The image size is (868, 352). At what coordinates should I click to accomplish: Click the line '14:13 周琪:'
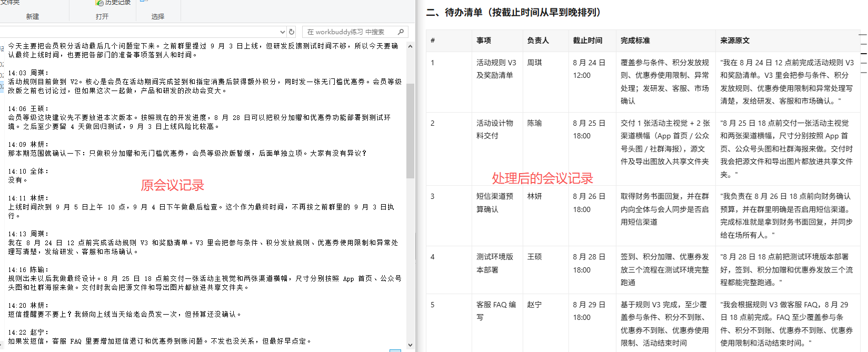pyautogui.click(x=28, y=234)
